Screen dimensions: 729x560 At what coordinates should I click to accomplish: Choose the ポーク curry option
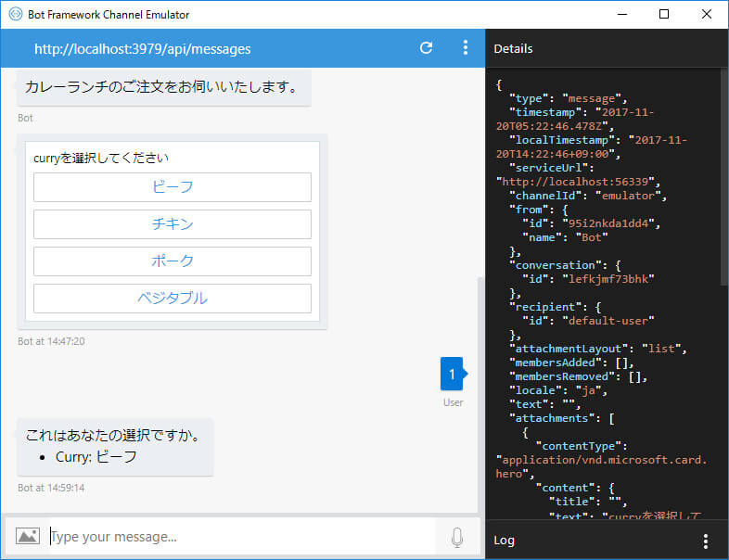click(173, 261)
